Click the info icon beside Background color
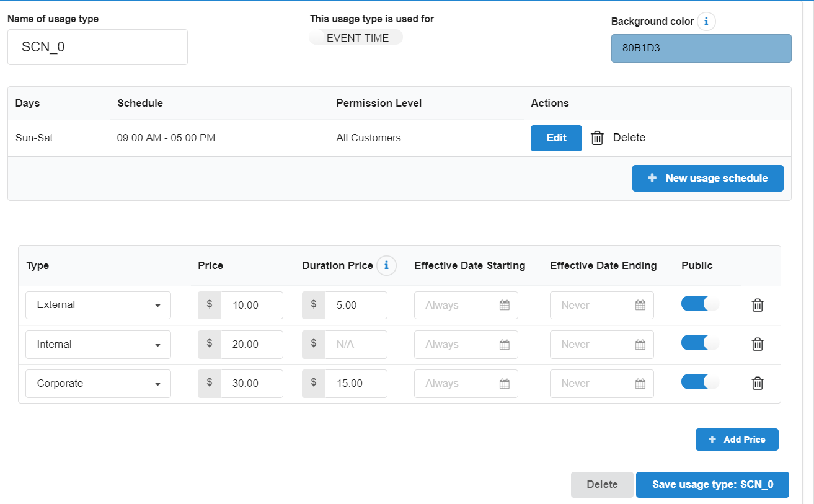 pos(706,22)
